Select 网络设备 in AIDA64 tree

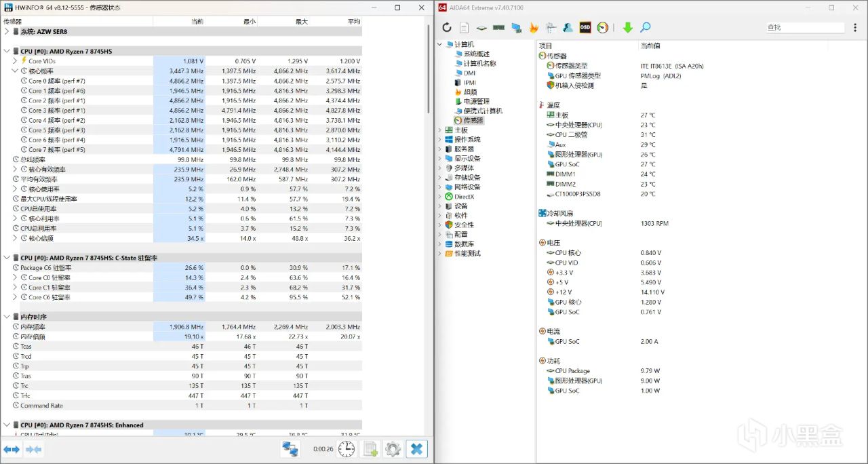coord(462,187)
